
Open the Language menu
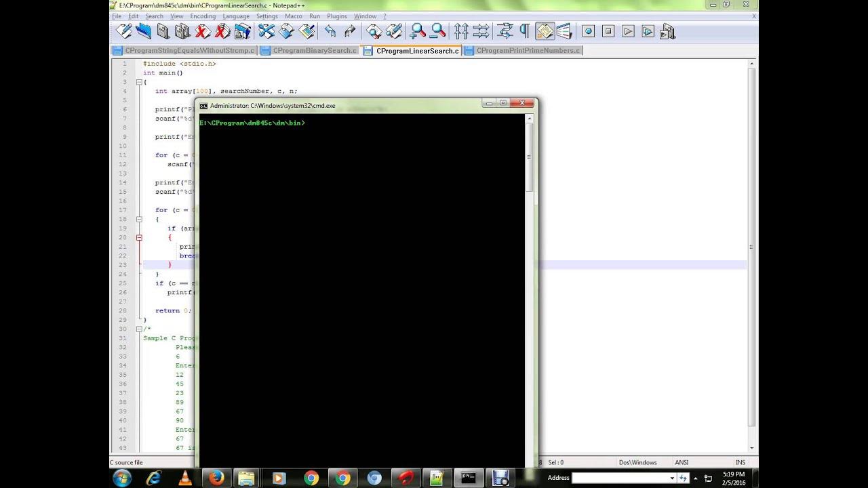[x=236, y=16]
